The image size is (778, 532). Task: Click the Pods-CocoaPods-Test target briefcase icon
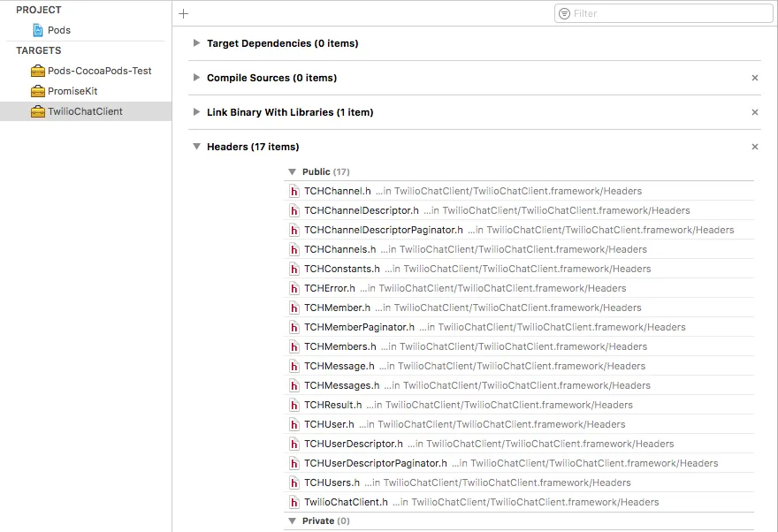pyautogui.click(x=38, y=71)
